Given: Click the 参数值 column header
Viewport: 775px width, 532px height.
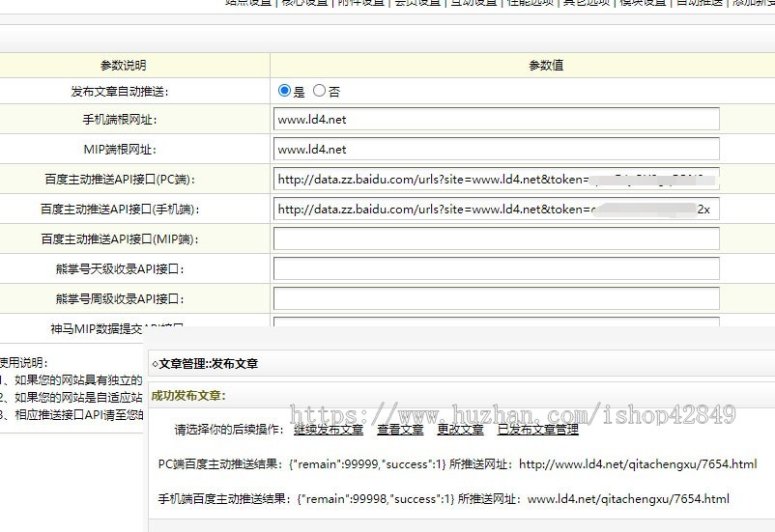Looking at the screenshot, I should click(546, 66).
